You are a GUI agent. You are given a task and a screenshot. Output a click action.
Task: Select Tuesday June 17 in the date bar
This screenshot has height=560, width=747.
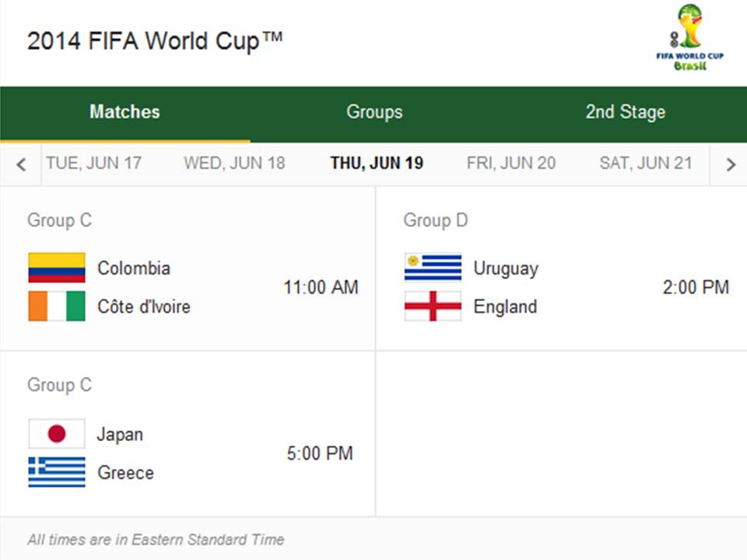tap(95, 163)
